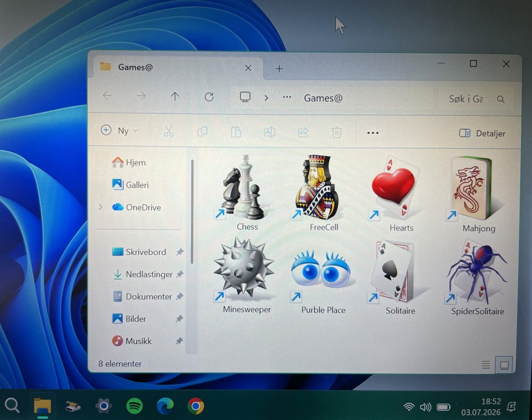Expand the OneDrive tree node
The height and width of the screenshot is (420, 532).
[100, 207]
